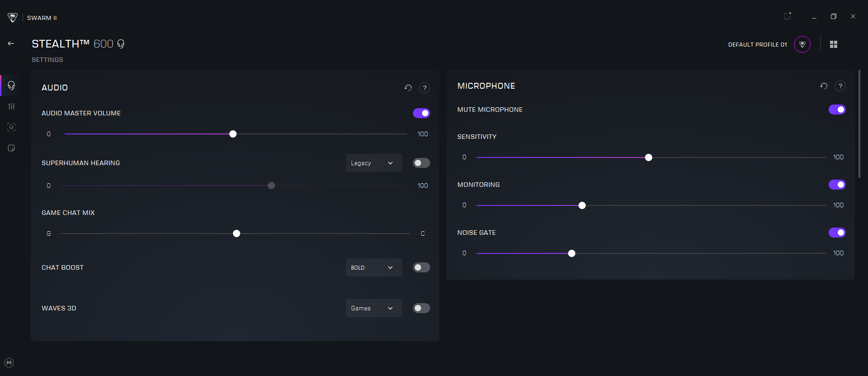The height and width of the screenshot is (376, 868).
Task: Open the equalizer sliders sidebar icon
Action: coord(11,106)
